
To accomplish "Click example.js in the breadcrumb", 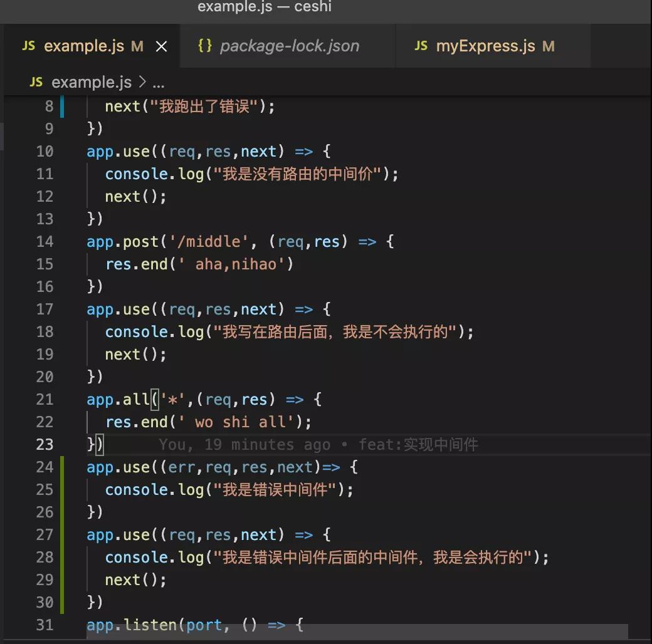I will point(92,82).
